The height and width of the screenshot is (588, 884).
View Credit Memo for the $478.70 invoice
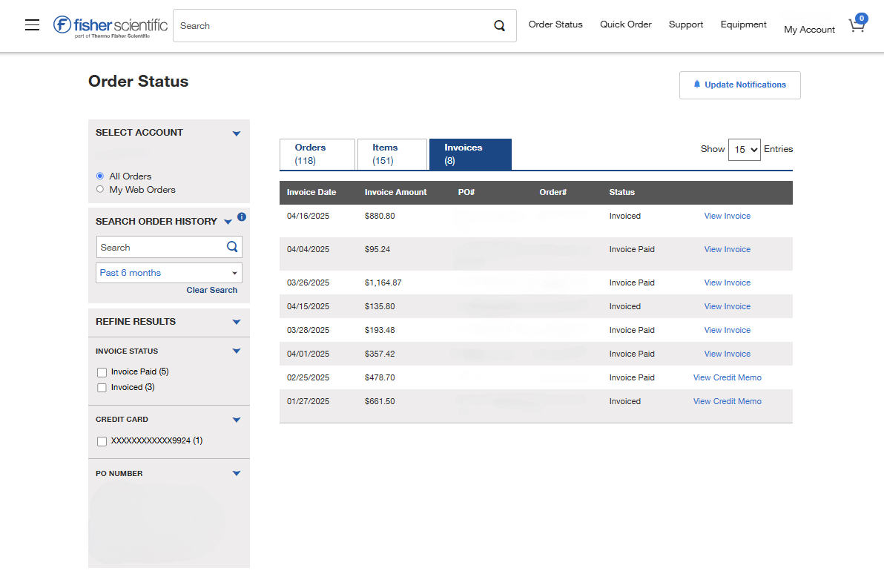(x=727, y=377)
